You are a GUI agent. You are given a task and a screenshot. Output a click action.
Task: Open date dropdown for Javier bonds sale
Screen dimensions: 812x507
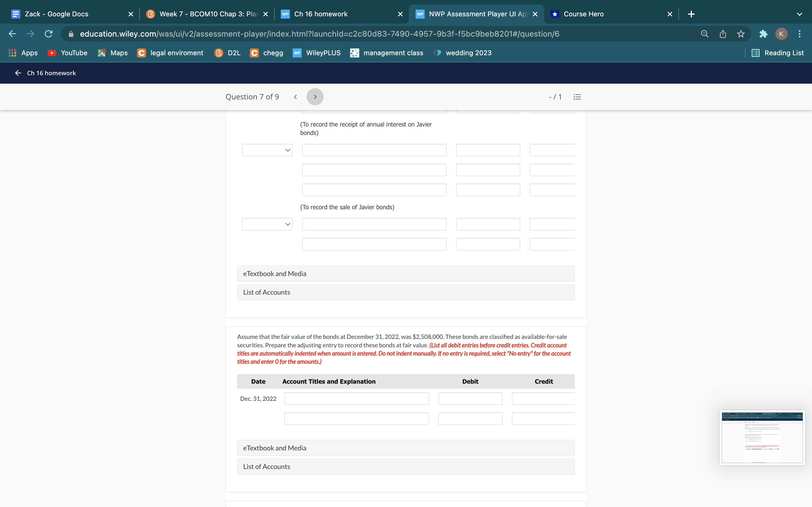click(267, 150)
